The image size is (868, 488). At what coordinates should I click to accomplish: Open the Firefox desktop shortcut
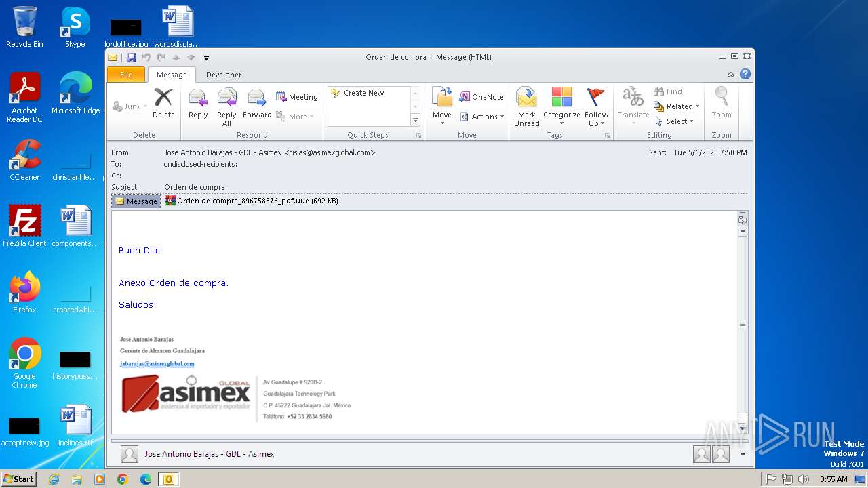click(24, 292)
